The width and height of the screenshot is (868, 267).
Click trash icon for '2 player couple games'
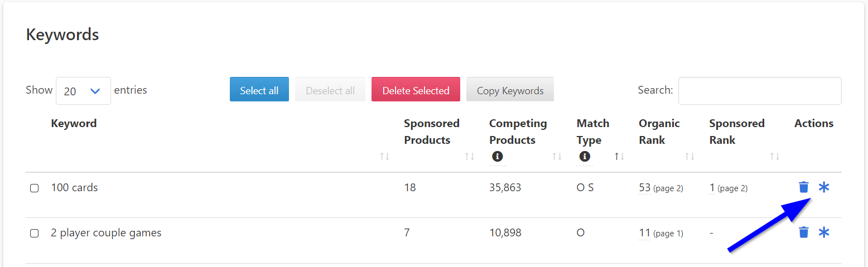pyautogui.click(x=803, y=232)
